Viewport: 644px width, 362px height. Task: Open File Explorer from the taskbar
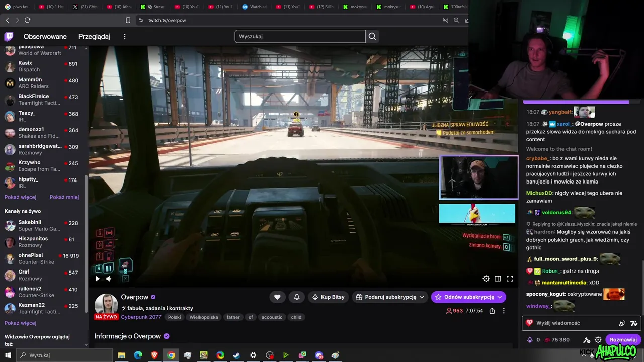tap(122, 355)
